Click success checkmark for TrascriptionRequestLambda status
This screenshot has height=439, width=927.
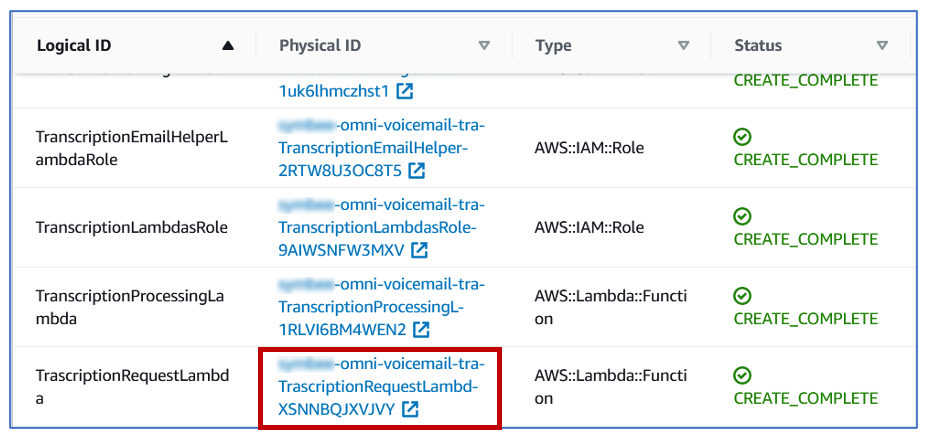(742, 375)
